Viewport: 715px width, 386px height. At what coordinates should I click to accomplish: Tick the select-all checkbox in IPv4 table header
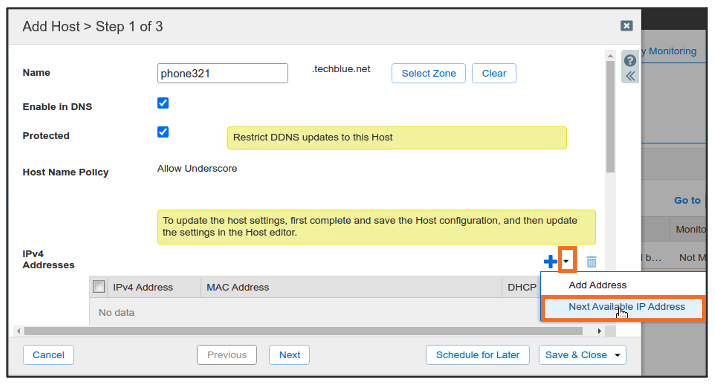tap(99, 287)
